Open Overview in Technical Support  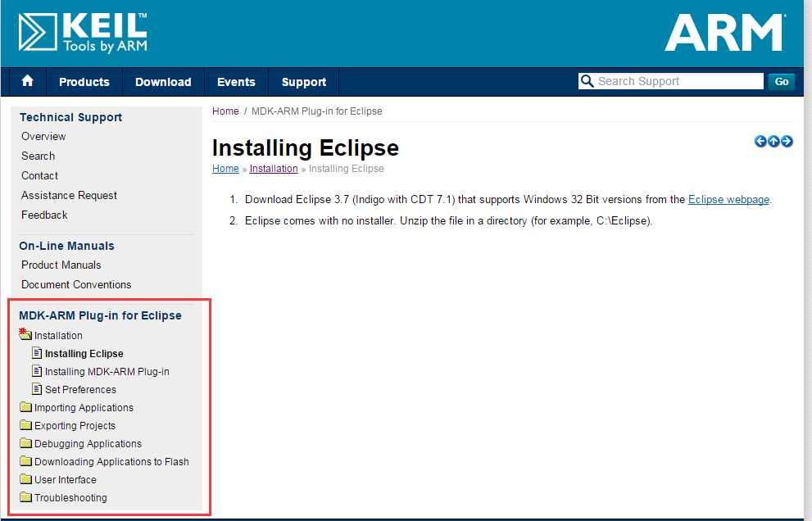tap(43, 136)
